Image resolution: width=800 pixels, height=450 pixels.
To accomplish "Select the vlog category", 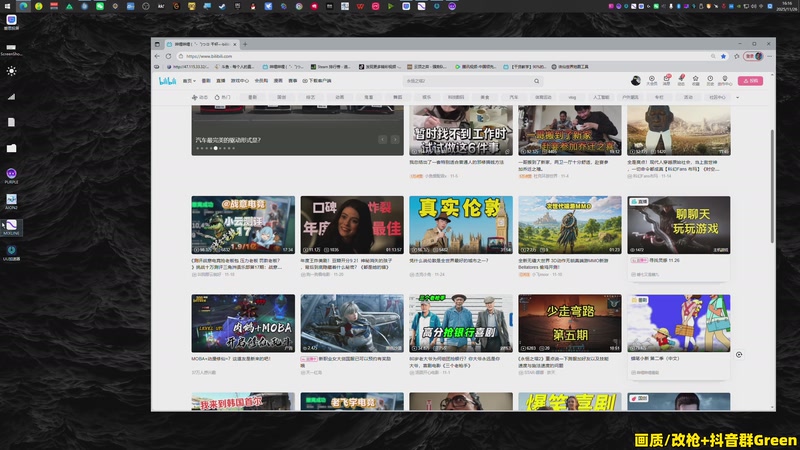I will click(x=572, y=97).
